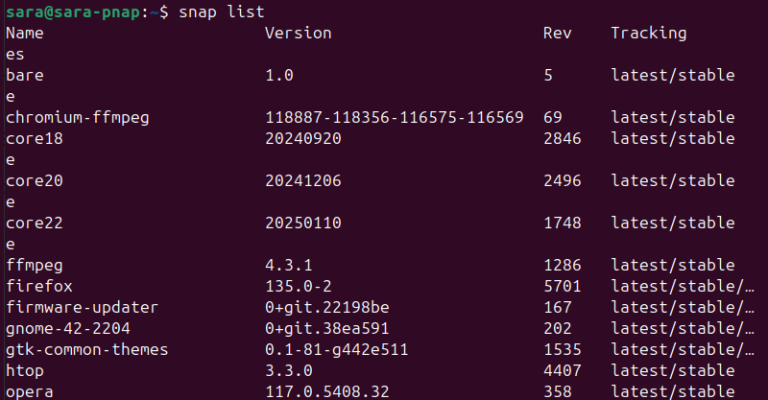Click the Version column header
This screenshot has height=400, width=768.
[x=297, y=33]
